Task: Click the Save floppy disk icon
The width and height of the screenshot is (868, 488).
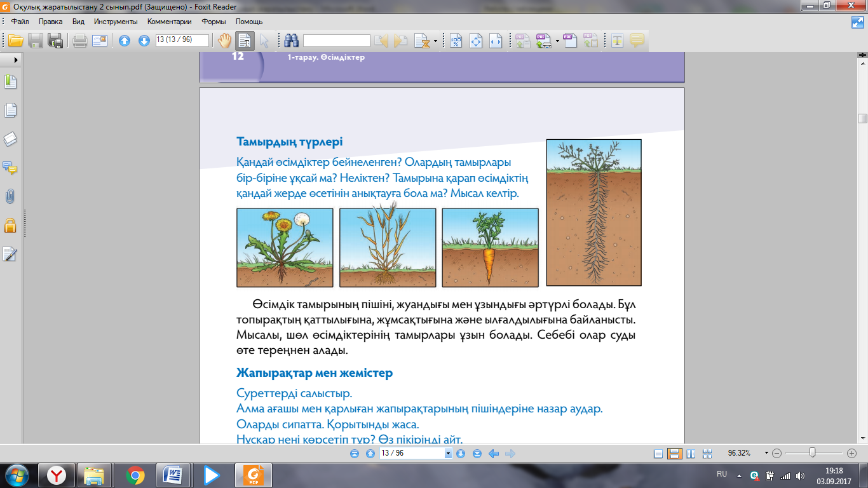Action: tap(36, 41)
